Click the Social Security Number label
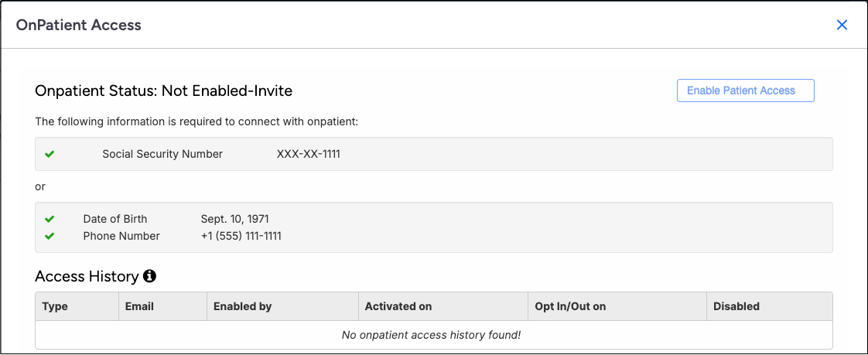The width and height of the screenshot is (868, 355). [162, 154]
